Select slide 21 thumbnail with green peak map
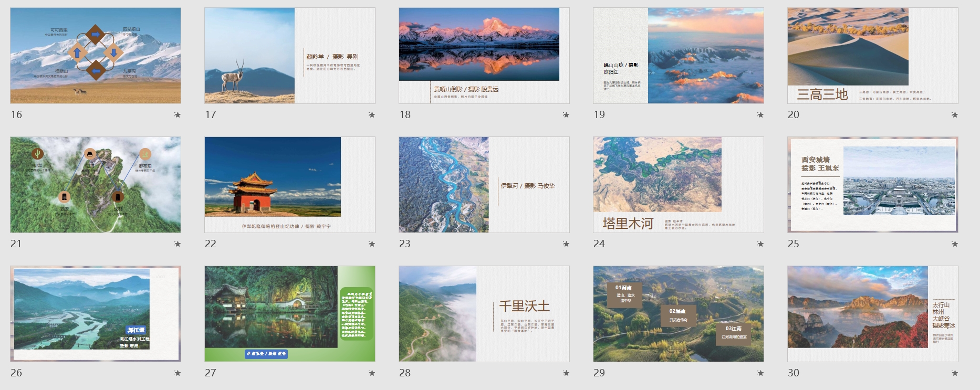Screen dimensions: 980x390 (96, 185)
